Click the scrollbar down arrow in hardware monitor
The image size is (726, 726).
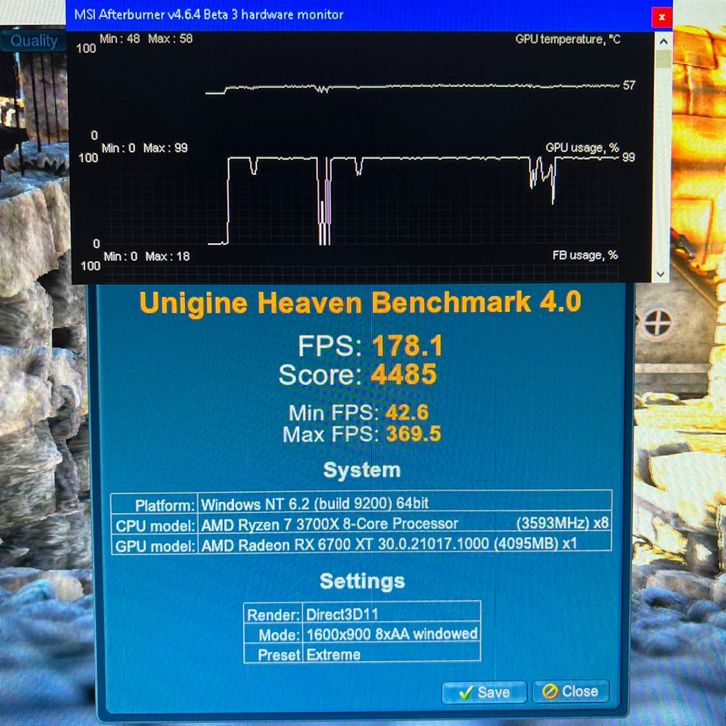[661, 272]
